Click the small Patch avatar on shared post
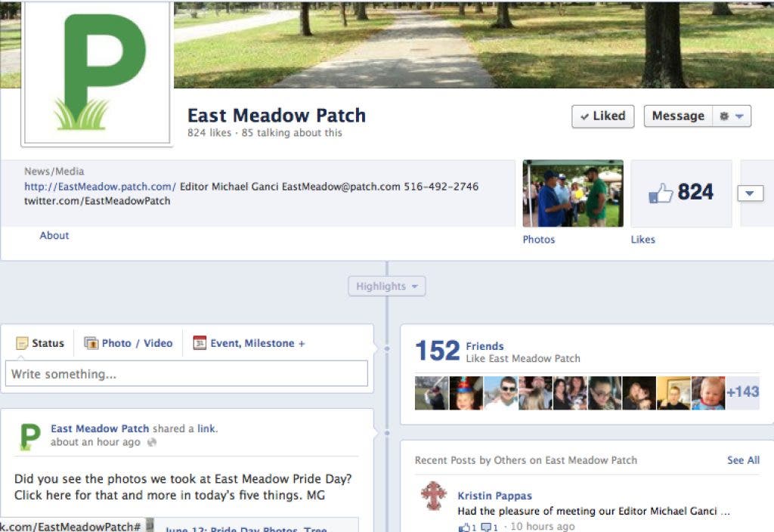 pos(29,437)
